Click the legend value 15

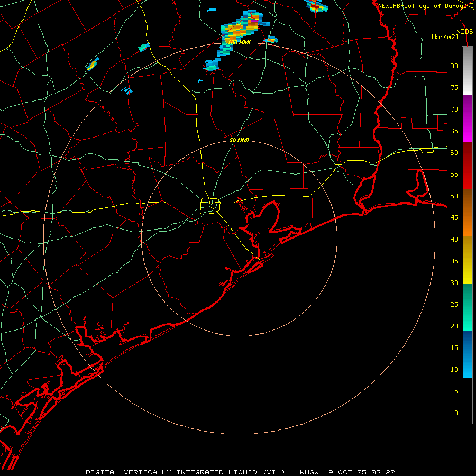(454, 348)
